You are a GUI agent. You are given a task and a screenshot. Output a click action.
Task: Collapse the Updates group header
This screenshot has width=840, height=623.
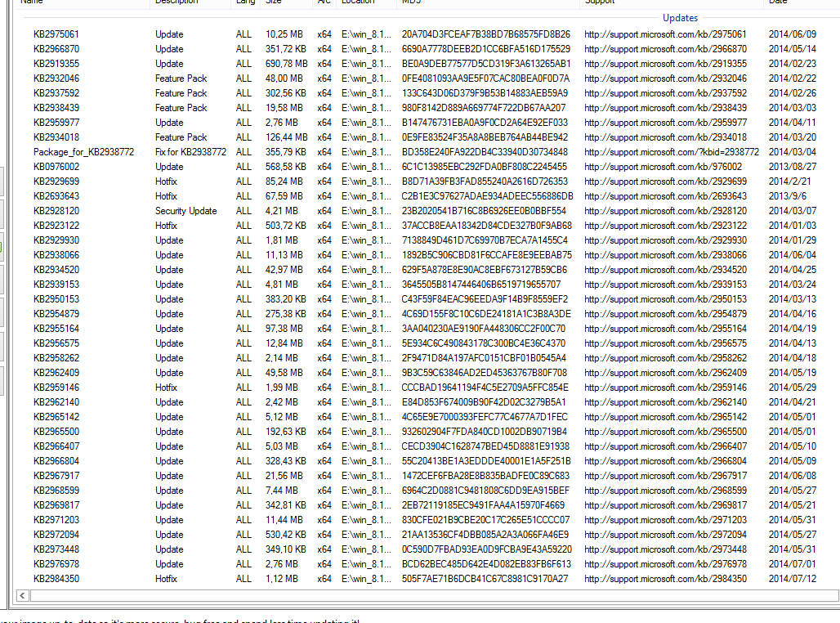[x=680, y=18]
